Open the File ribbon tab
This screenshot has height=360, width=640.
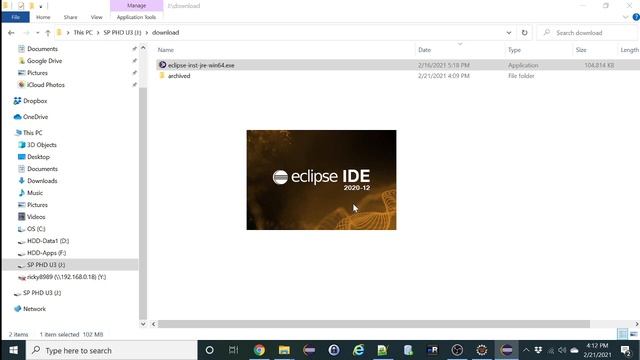click(16, 17)
